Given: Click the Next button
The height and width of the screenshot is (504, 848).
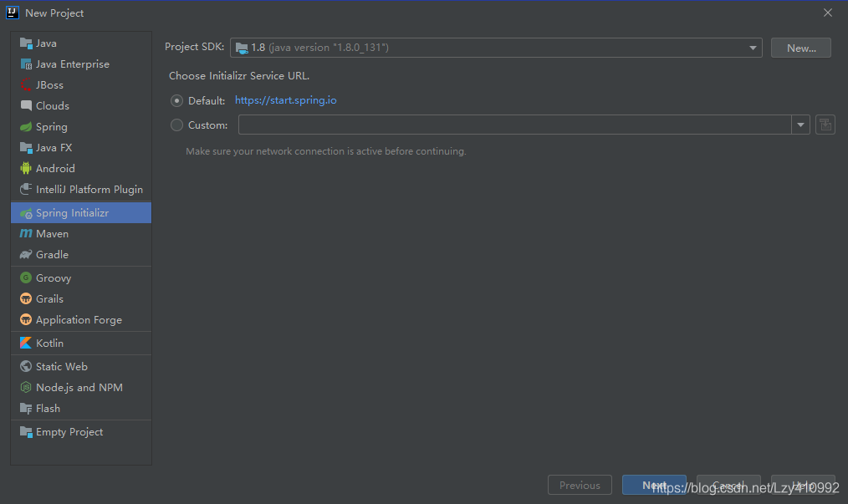Looking at the screenshot, I should point(654,485).
